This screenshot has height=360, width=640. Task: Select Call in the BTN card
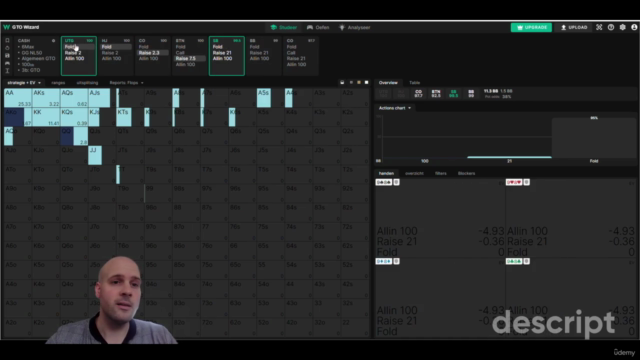click(180, 53)
